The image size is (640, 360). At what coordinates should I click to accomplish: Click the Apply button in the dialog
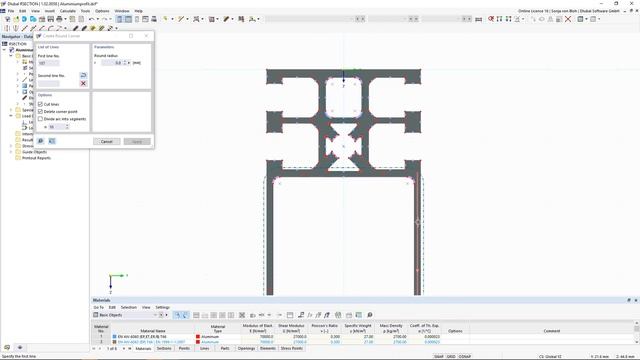(137, 142)
